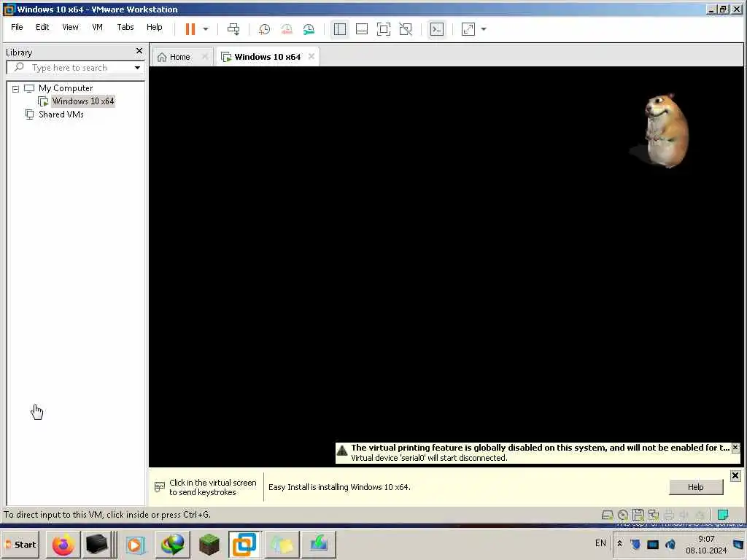Image resolution: width=747 pixels, height=560 pixels.
Task: Open the VM menu
Action: pos(97,27)
